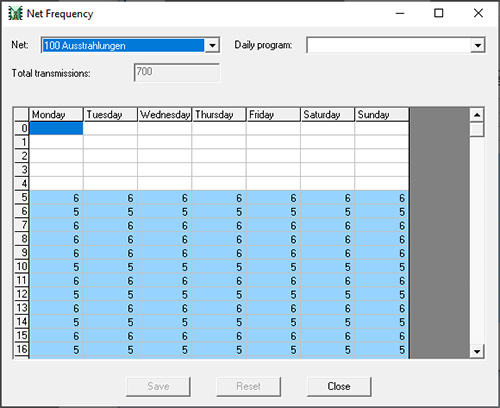Click the grid's top-left corner select-all cell
500x408 pixels.
pos(21,114)
